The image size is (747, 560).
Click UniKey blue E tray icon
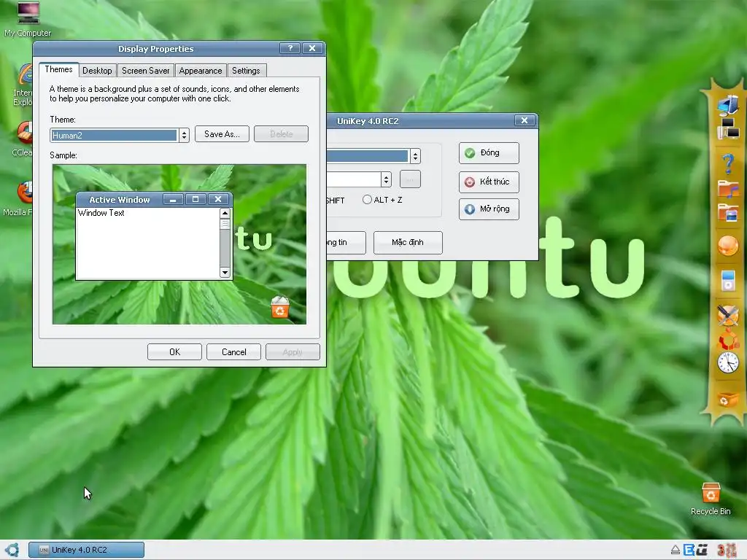coord(689,550)
